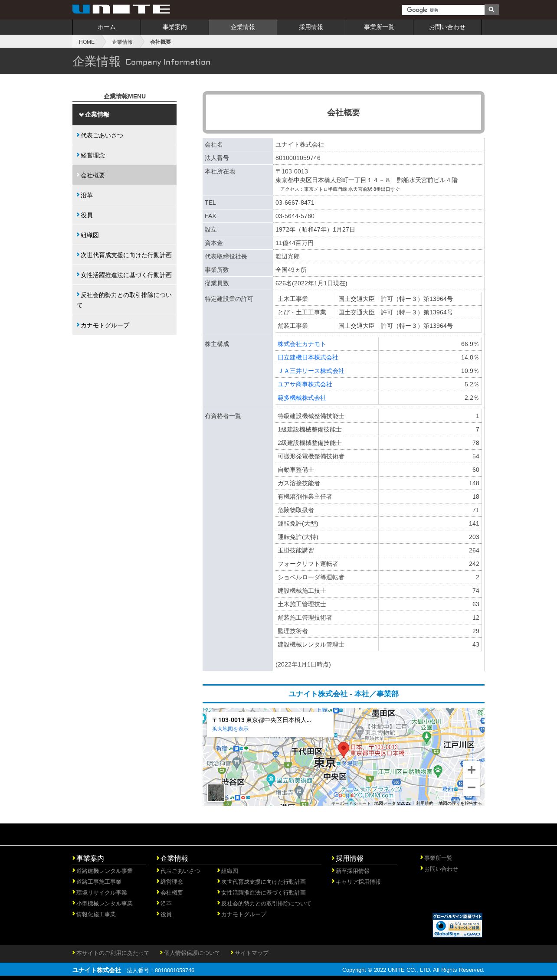Click 地図の誤りを報告する on map

[460, 803]
